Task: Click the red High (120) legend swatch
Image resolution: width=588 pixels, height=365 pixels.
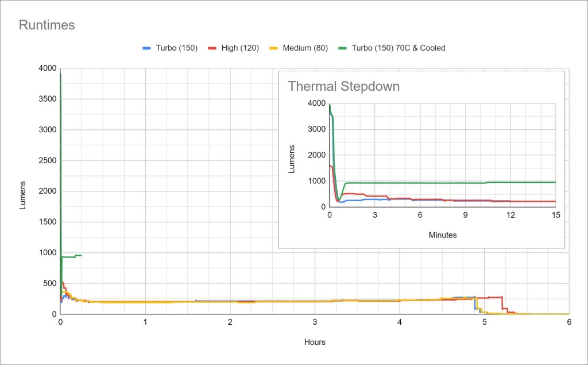Action: (x=212, y=48)
